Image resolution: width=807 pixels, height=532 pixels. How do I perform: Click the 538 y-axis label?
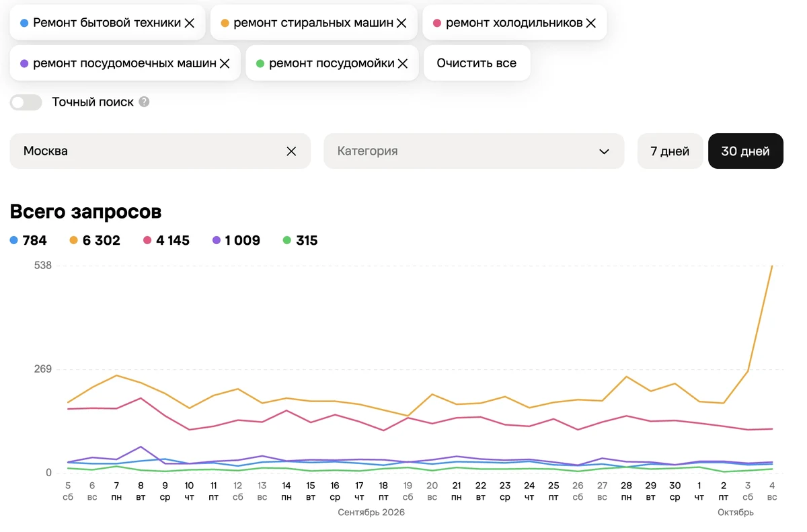coord(43,265)
